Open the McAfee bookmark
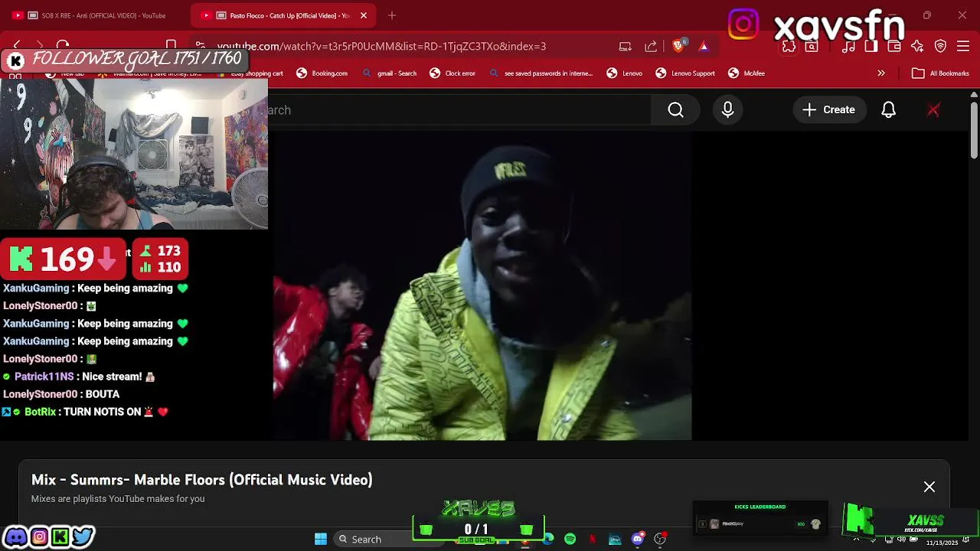The height and width of the screenshot is (551, 980). coord(746,73)
